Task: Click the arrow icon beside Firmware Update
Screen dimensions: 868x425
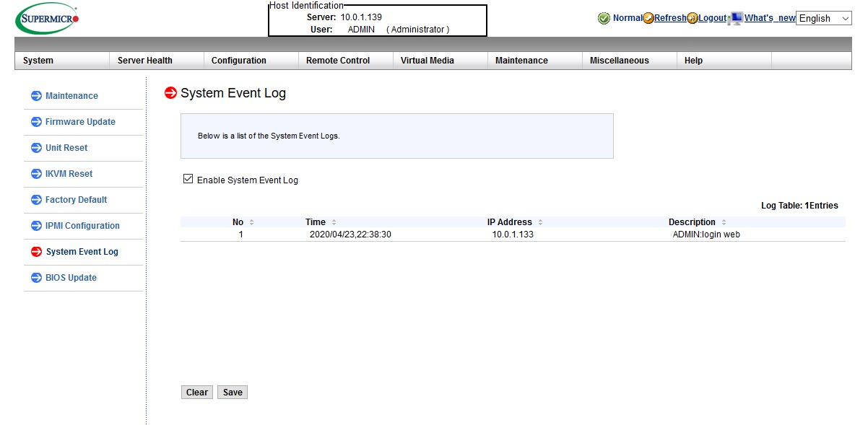Action: 36,122
